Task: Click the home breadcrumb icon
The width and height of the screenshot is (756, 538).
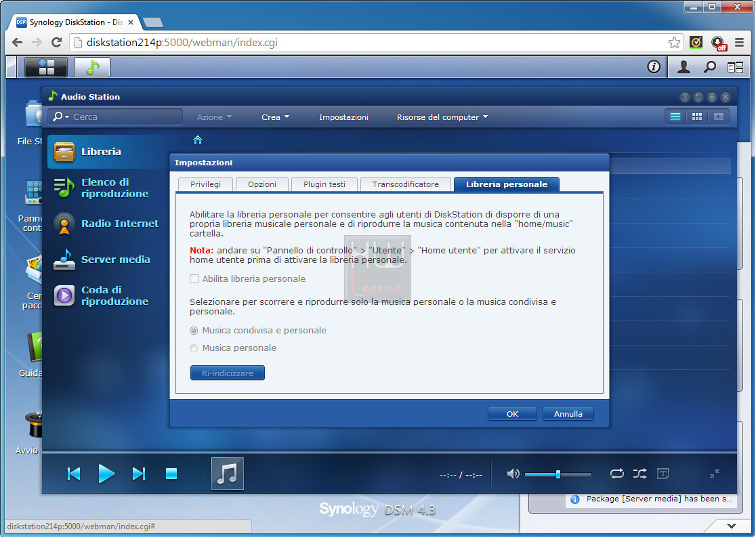Action: [x=198, y=140]
